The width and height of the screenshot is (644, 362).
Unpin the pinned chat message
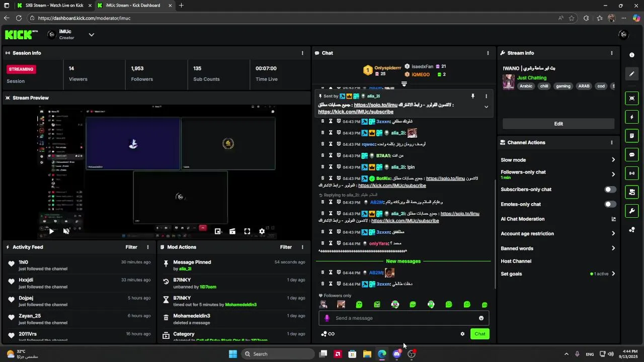click(x=472, y=96)
